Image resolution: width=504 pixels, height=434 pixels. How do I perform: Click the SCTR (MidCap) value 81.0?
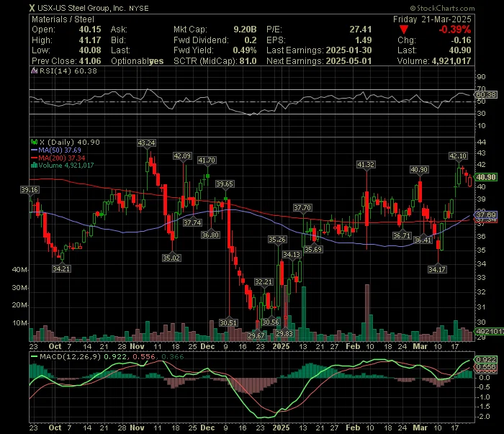(248, 61)
